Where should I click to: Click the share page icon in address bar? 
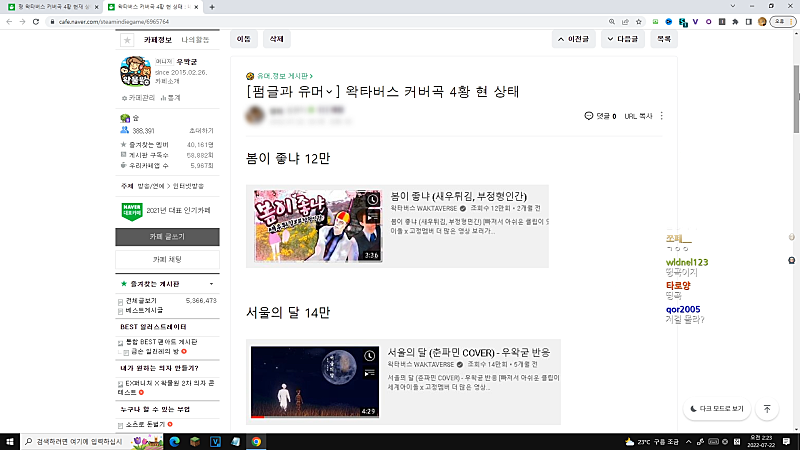(x=625, y=22)
